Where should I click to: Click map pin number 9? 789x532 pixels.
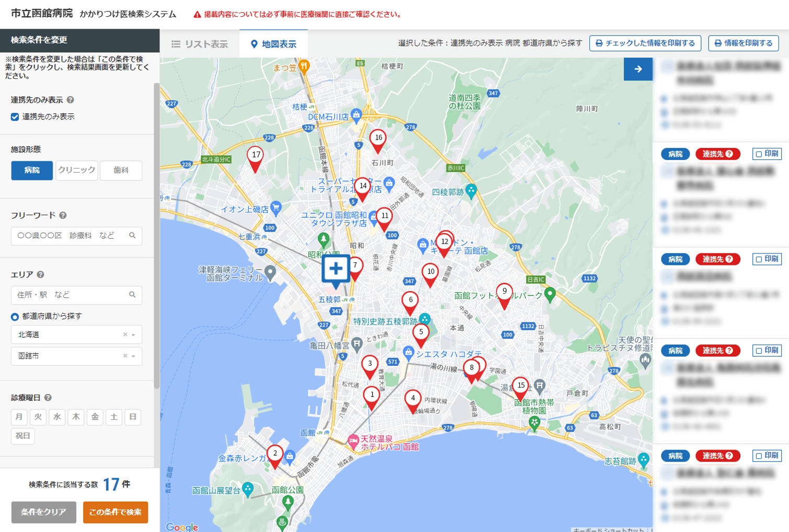[x=504, y=293]
